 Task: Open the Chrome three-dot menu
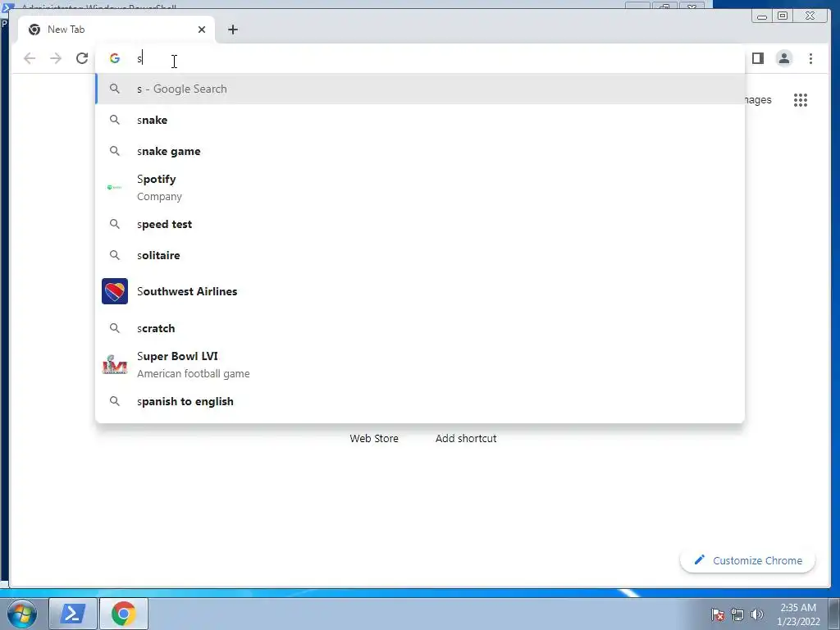pos(810,58)
